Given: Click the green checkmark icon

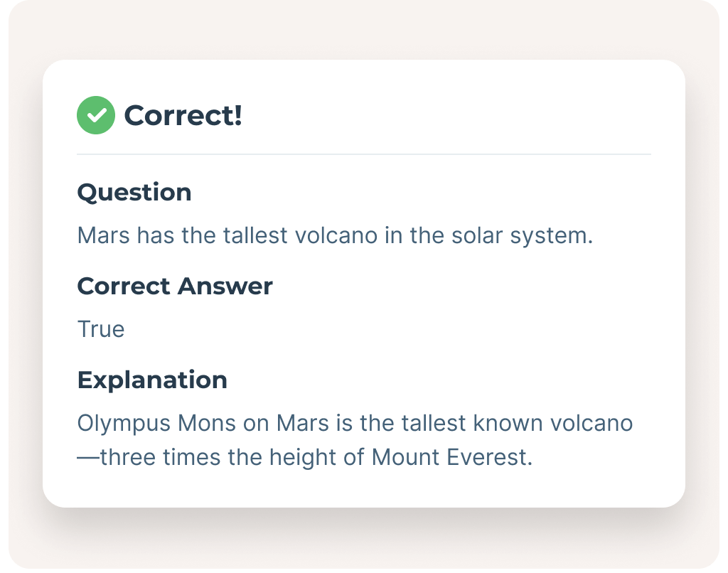Looking at the screenshot, I should pos(95,115).
